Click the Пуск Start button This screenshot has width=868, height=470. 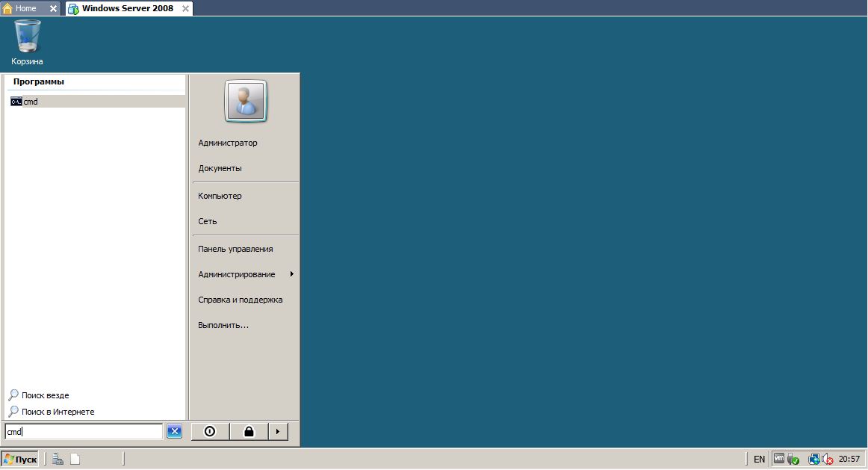[20, 459]
